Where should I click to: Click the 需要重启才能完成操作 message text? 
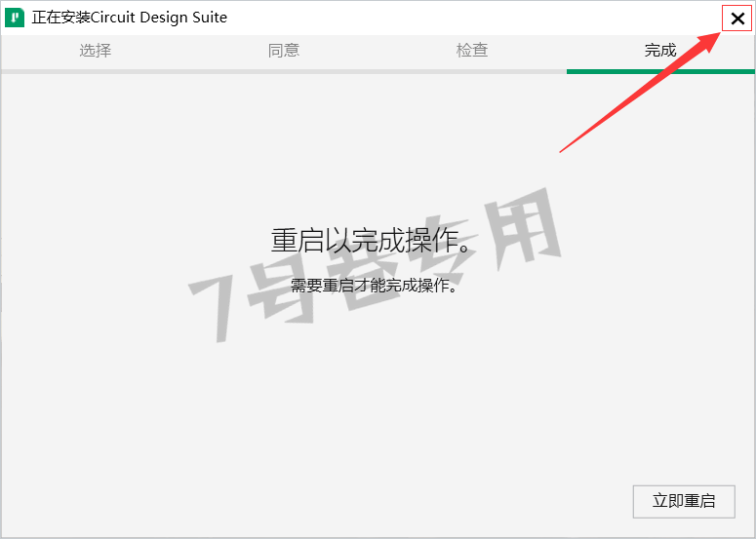click(x=374, y=286)
